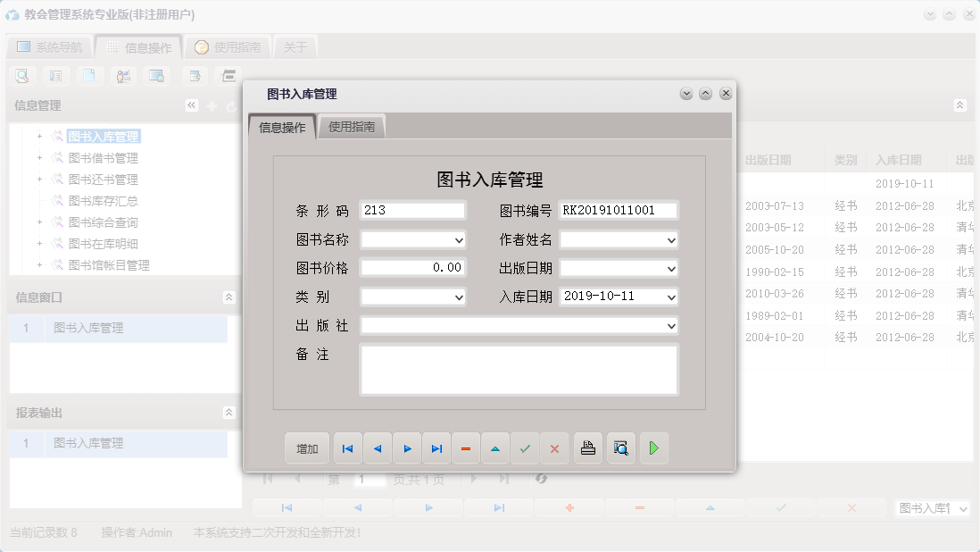The height and width of the screenshot is (552, 980).
Task: Confirm changes with the green checkmark icon
Action: 525,447
